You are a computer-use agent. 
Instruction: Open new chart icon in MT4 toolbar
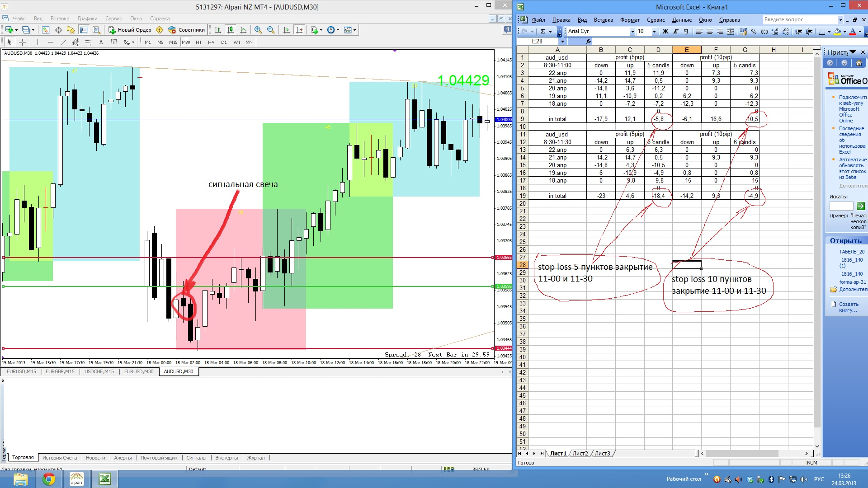click(9, 30)
